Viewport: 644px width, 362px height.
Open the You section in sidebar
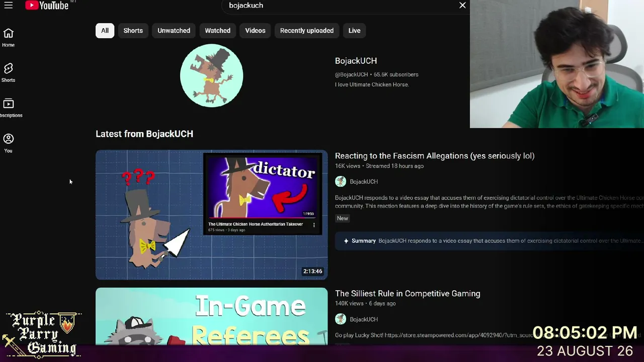[x=9, y=143]
